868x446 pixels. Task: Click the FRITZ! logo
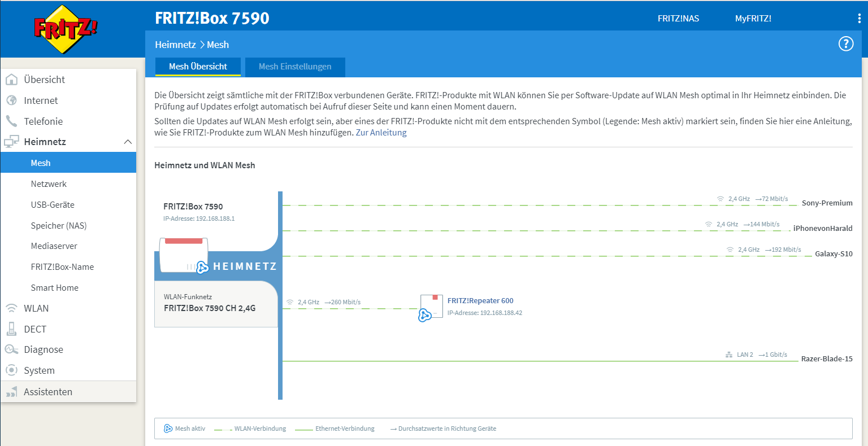pyautogui.click(x=66, y=29)
